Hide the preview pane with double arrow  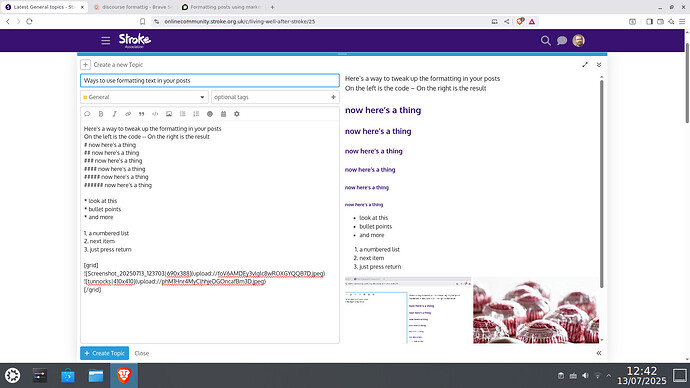[599, 353]
